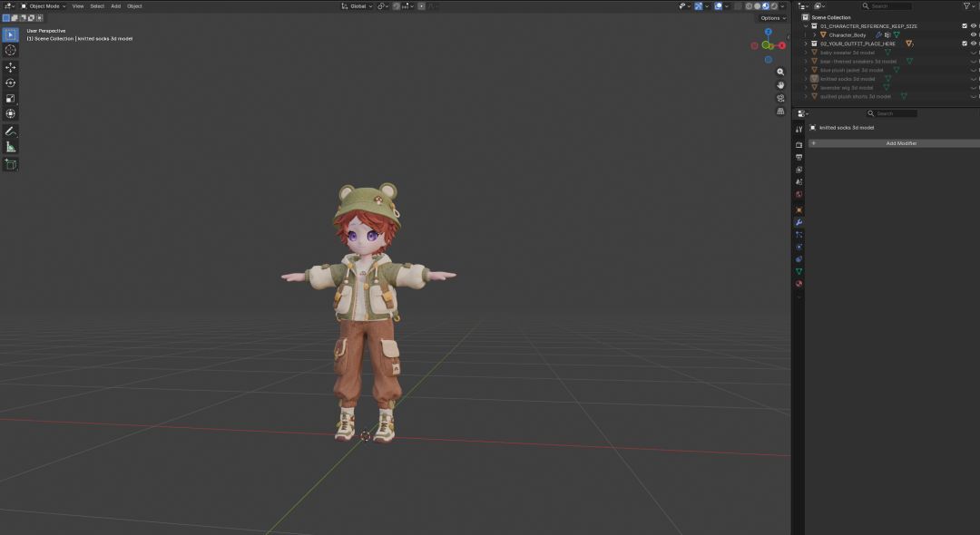Select the Scale tool
This screenshot has width=980, height=535.
[x=11, y=98]
